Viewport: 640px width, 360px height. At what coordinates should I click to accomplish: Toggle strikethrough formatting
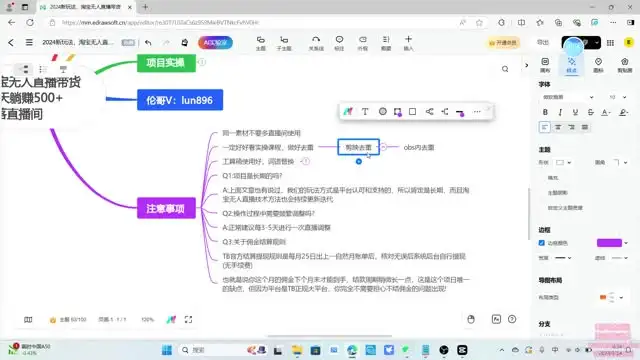[x=590, y=112]
